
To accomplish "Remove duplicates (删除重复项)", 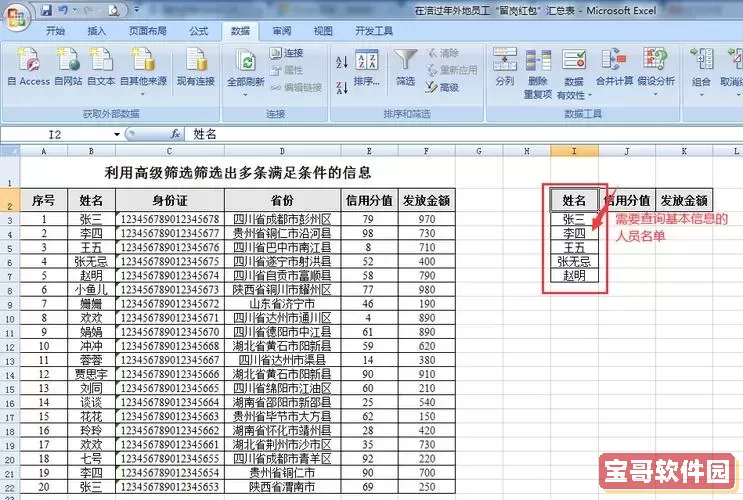I will tap(538, 73).
